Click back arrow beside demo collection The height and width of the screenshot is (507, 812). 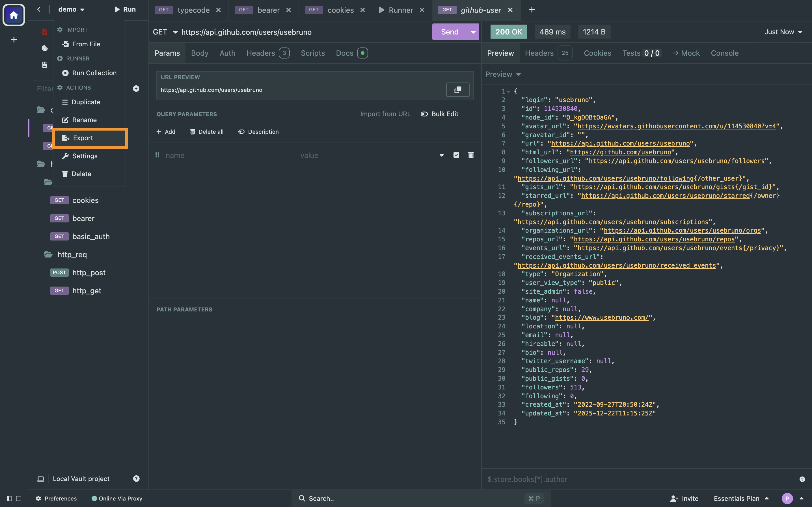pyautogui.click(x=39, y=9)
